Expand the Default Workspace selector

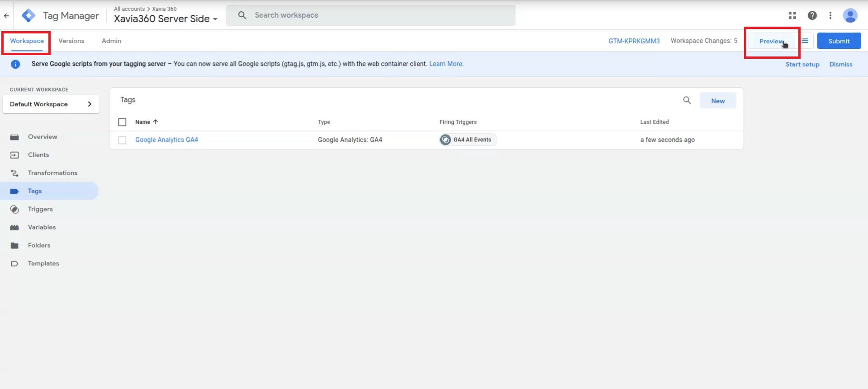[x=51, y=104]
